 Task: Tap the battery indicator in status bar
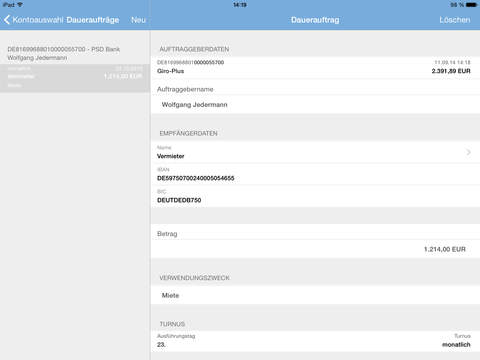coord(471,5)
